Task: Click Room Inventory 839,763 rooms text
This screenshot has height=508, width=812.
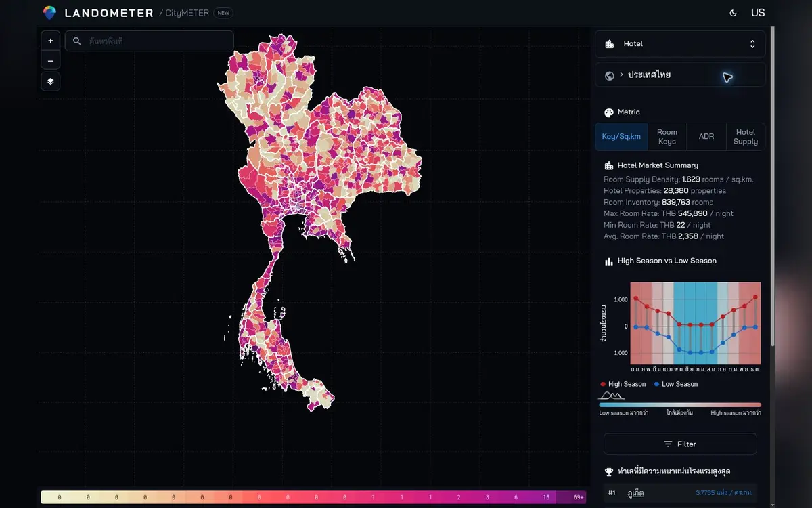Action: [658, 202]
